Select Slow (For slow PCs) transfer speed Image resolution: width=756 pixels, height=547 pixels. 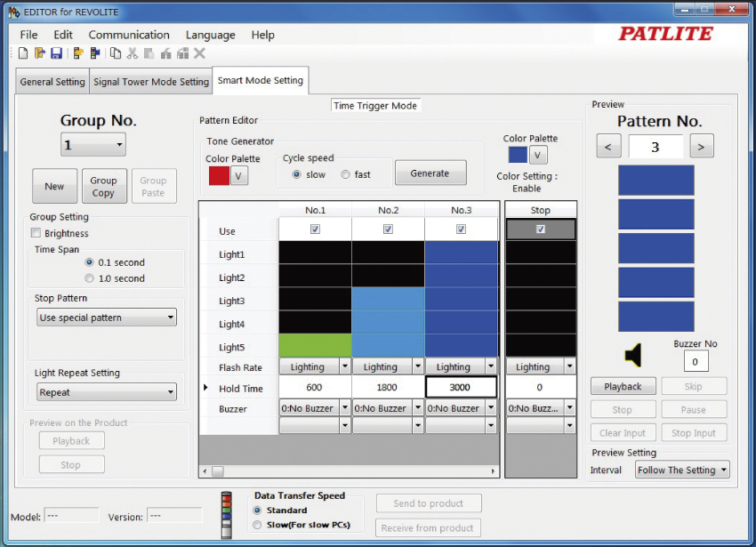[257, 525]
